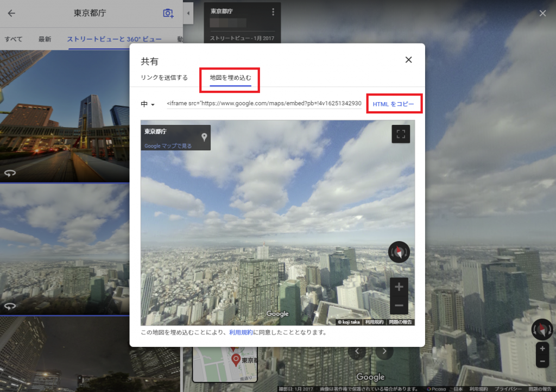Click the location pin icon in preview
This screenshot has height=392, width=556.
coord(204,137)
